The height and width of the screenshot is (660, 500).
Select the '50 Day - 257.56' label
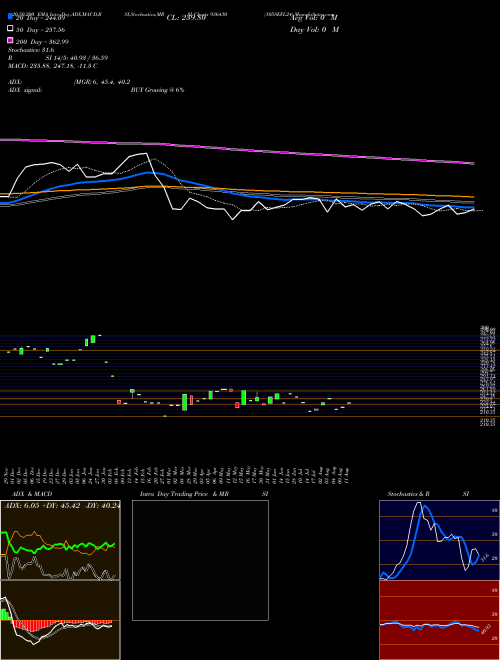click(x=40, y=30)
